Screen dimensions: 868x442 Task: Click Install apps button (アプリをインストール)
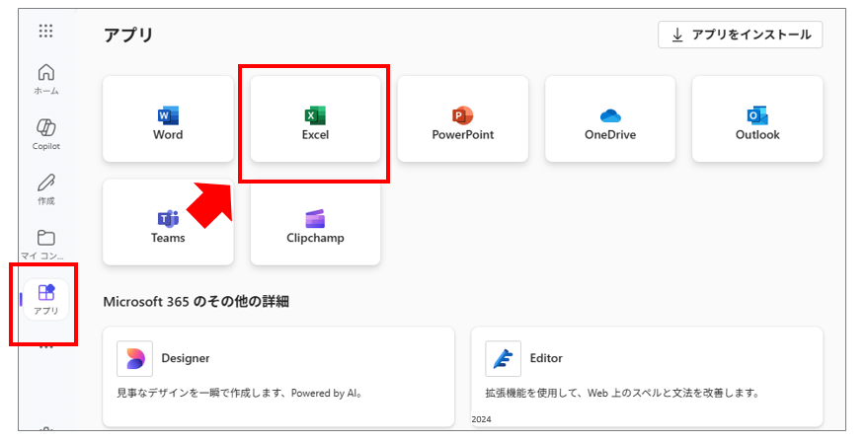[741, 35]
